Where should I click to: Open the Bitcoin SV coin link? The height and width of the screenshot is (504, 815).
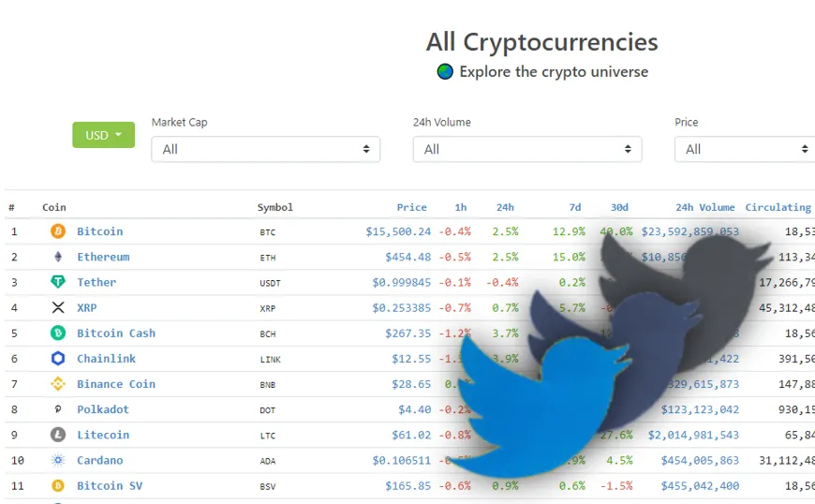[110, 486]
